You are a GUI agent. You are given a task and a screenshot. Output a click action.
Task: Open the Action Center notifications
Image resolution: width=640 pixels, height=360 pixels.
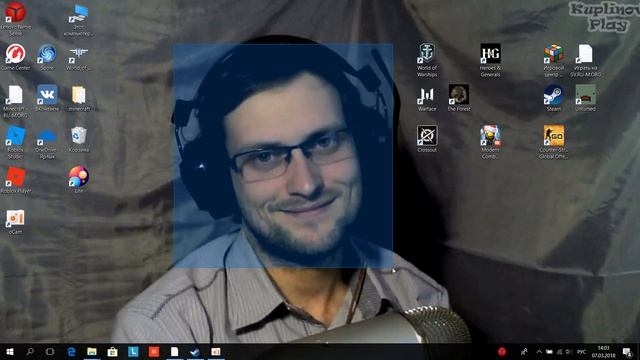coord(628,351)
